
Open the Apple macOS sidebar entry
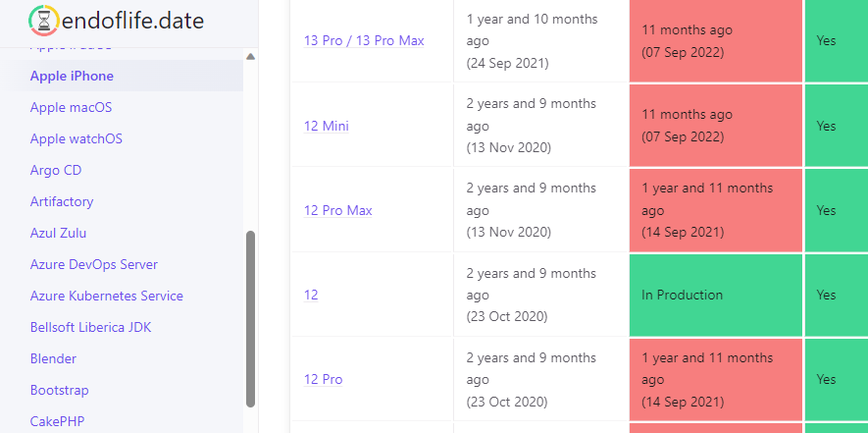click(x=71, y=107)
